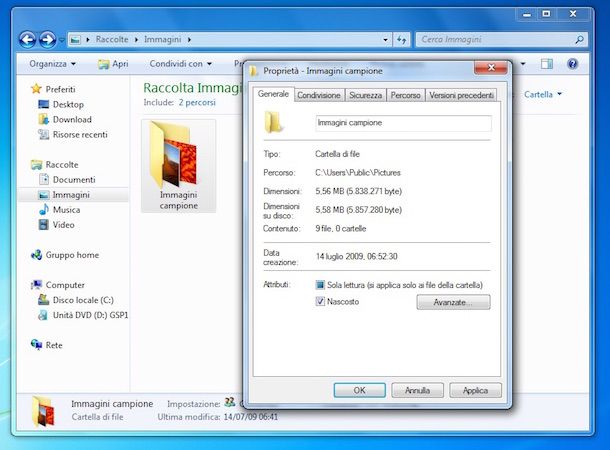610x450 pixels.
Task: Go back with the blue back arrow
Action: pos(28,39)
